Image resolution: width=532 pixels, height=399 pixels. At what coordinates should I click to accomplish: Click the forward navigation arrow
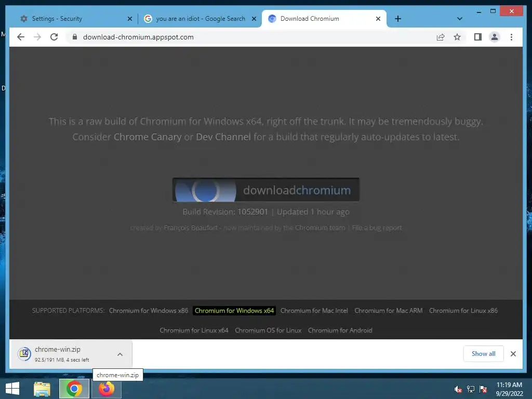tap(37, 37)
